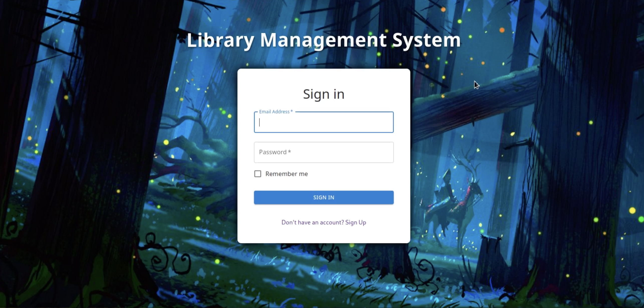This screenshot has width=644, height=308.
Task: Click the 'Library Management System' title
Action: coord(324,40)
